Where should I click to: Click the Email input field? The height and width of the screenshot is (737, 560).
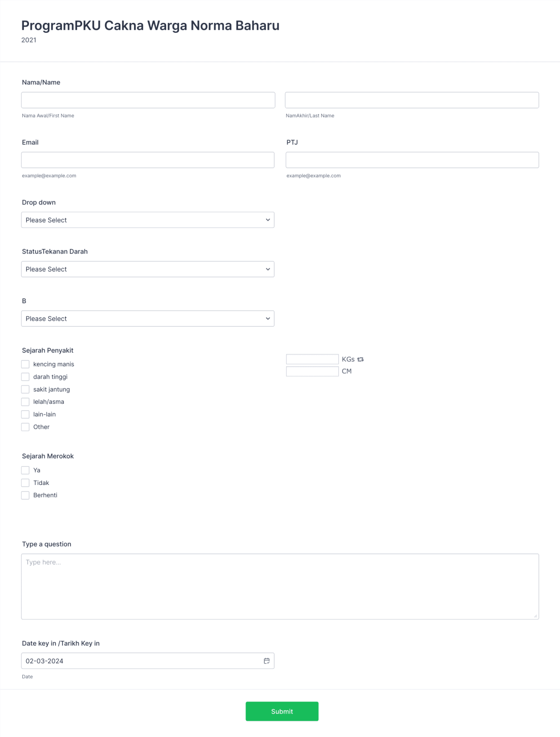[147, 160]
